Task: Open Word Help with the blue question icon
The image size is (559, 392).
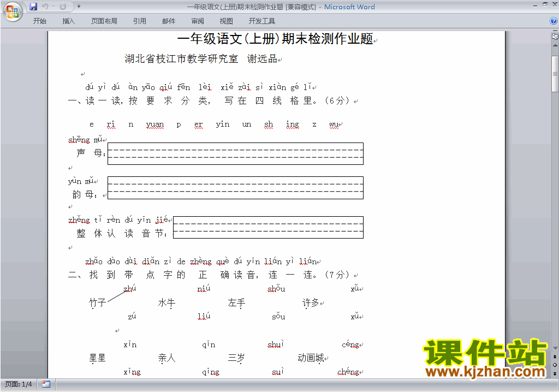Action: pos(554,21)
